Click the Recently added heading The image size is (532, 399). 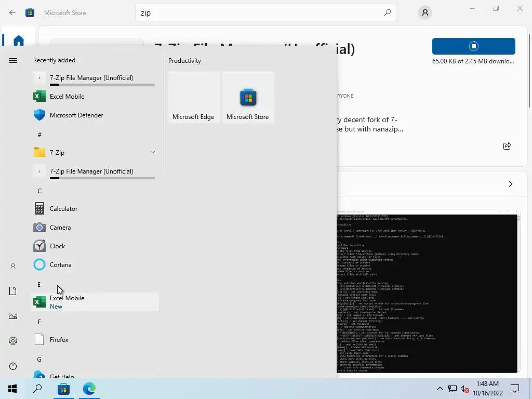point(54,60)
